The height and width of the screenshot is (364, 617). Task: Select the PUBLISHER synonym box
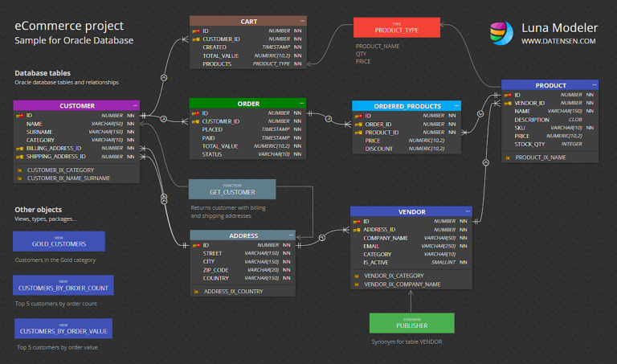pyautogui.click(x=411, y=323)
